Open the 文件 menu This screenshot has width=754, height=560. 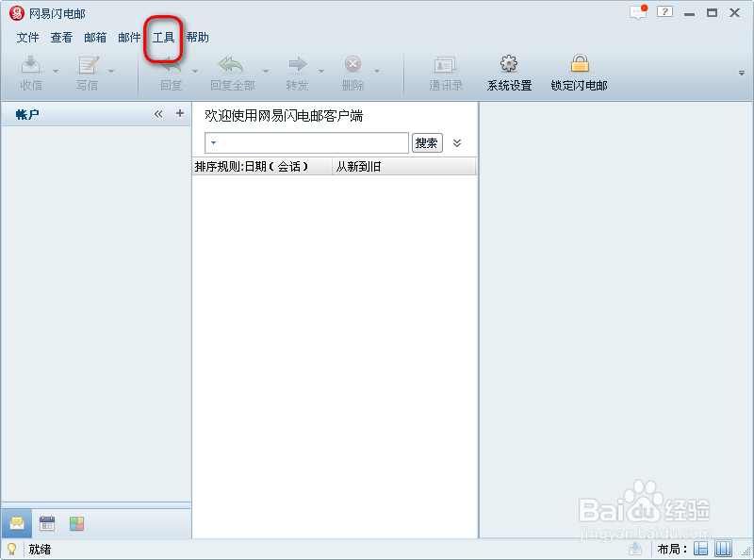click(27, 38)
